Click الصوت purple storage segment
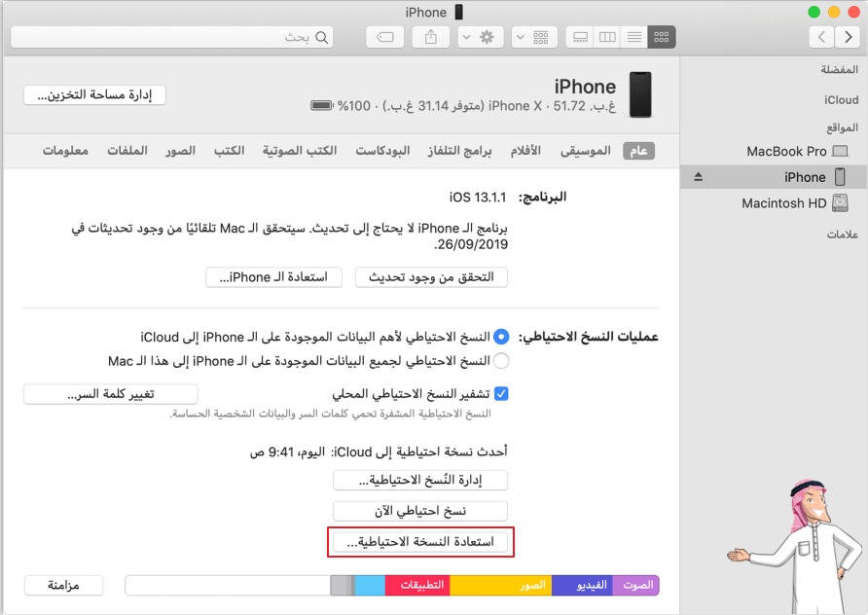Image resolution: width=868 pixels, height=615 pixels. (x=636, y=585)
